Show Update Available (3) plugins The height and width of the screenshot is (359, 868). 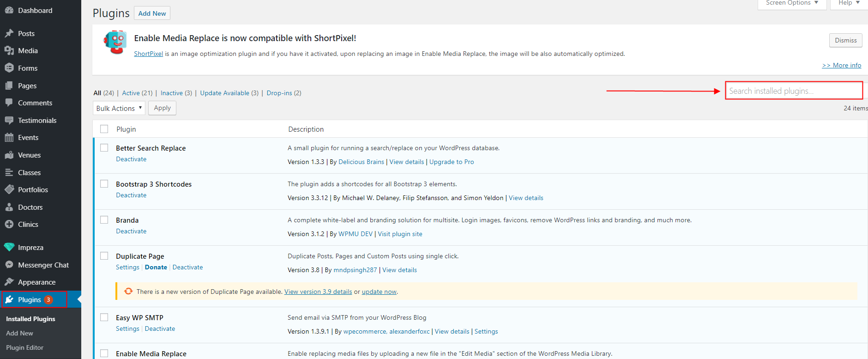click(x=229, y=93)
